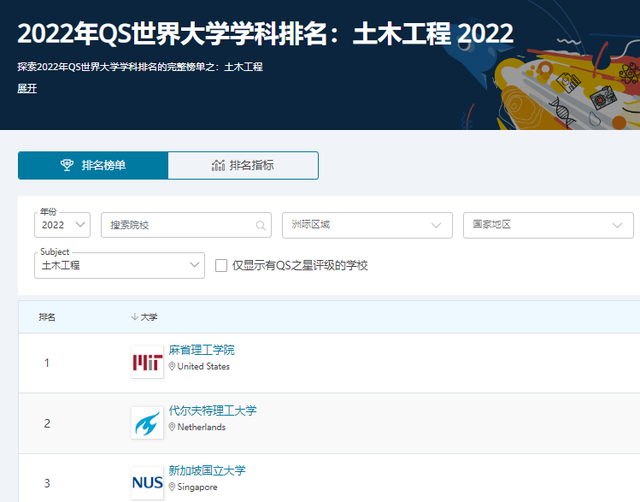Click the Singapore location text
This screenshot has height=502, width=640.
[x=198, y=487]
